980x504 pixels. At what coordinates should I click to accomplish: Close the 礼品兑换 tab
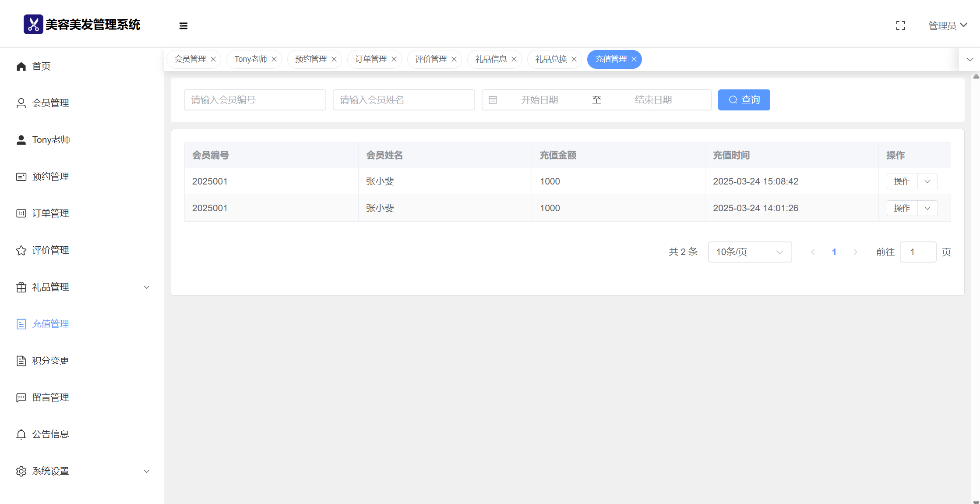point(574,59)
